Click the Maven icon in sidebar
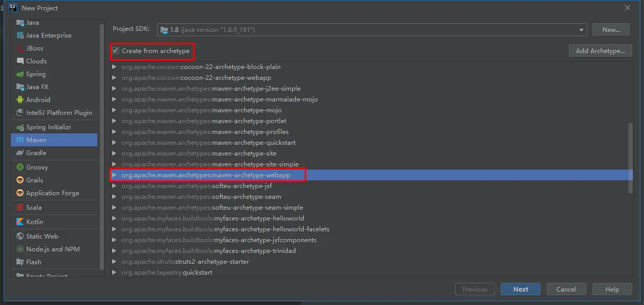644x305 pixels. (20, 140)
